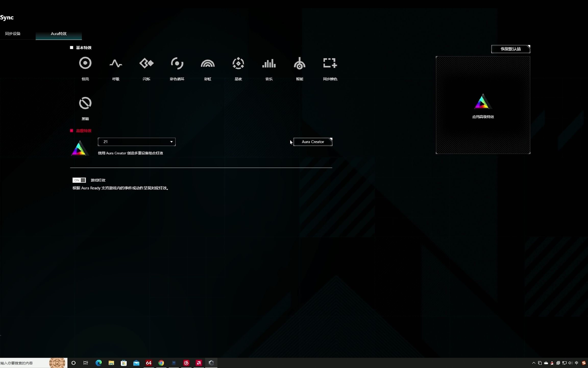Open Microsoft Store from taskbar
The height and width of the screenshot is (368, 588).
124,363
